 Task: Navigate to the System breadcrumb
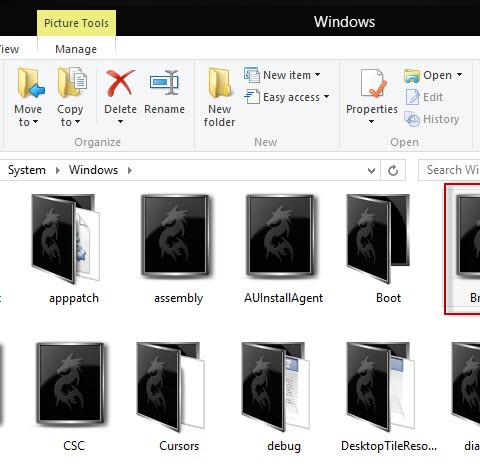tap(27, 170)
